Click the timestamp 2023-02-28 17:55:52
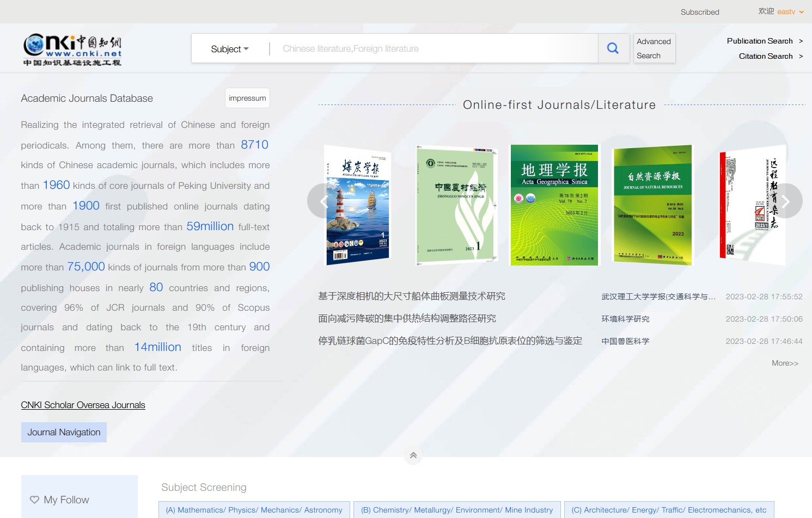This screenshot has width=812, height=518. click(x=764, y=297)
